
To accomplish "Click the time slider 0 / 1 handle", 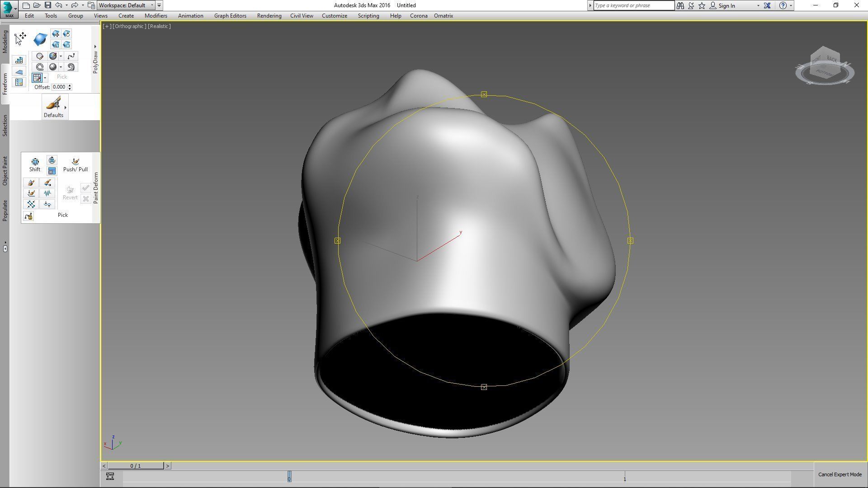I will 136,466.
